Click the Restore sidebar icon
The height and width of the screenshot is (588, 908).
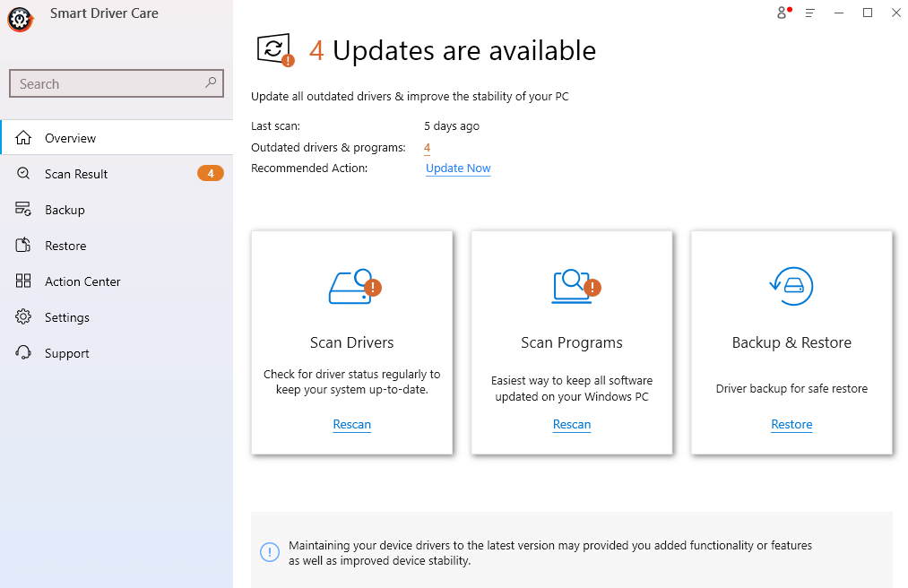pos(24,245)
